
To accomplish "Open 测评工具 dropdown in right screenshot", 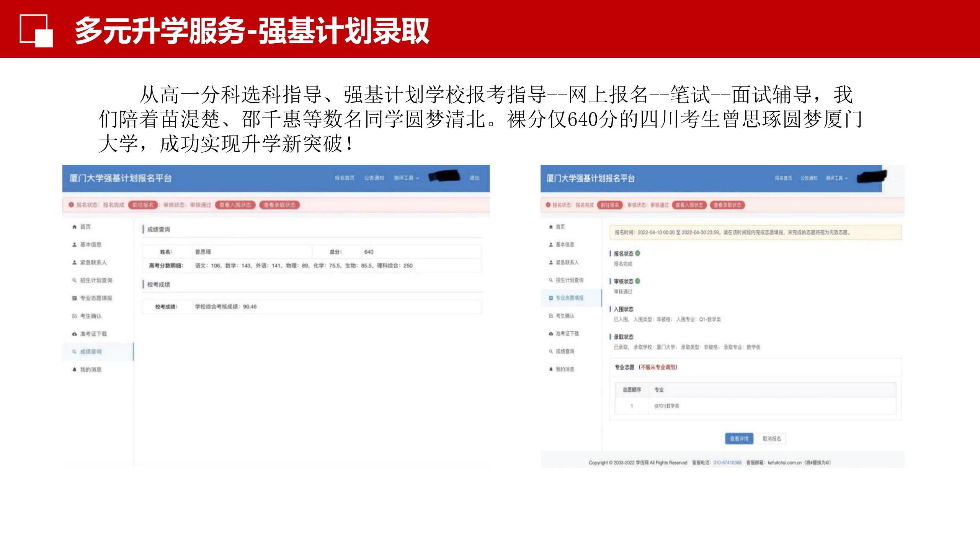I will coord(837,178).
